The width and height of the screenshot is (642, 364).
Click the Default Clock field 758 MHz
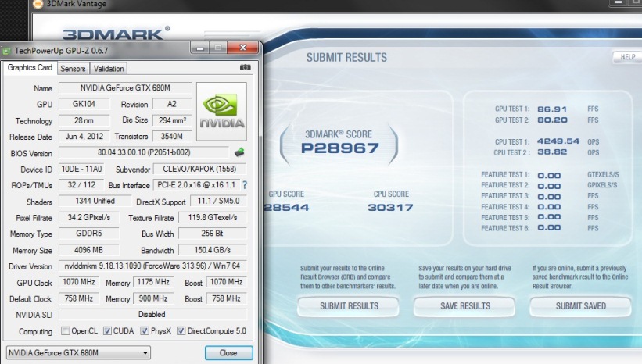[79, 298]
